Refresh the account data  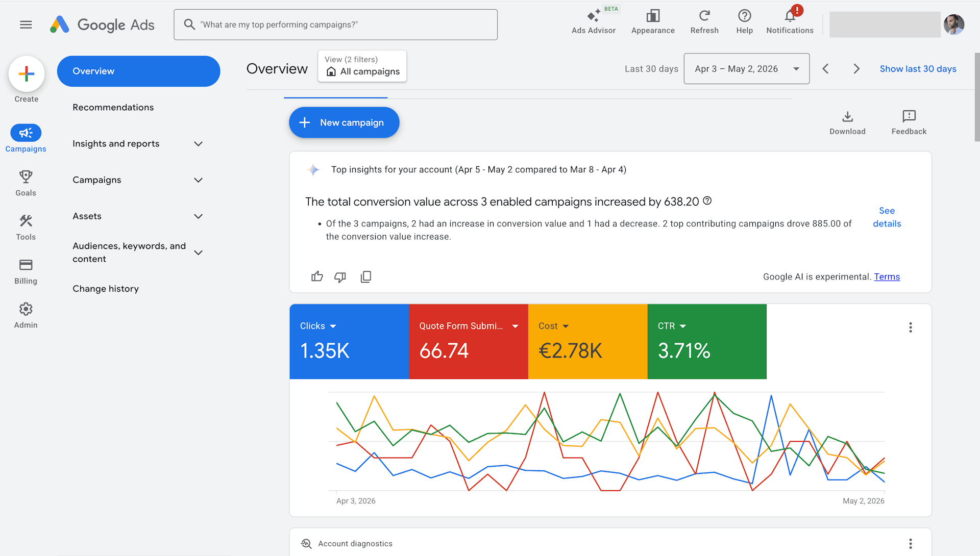click(704, 22)
